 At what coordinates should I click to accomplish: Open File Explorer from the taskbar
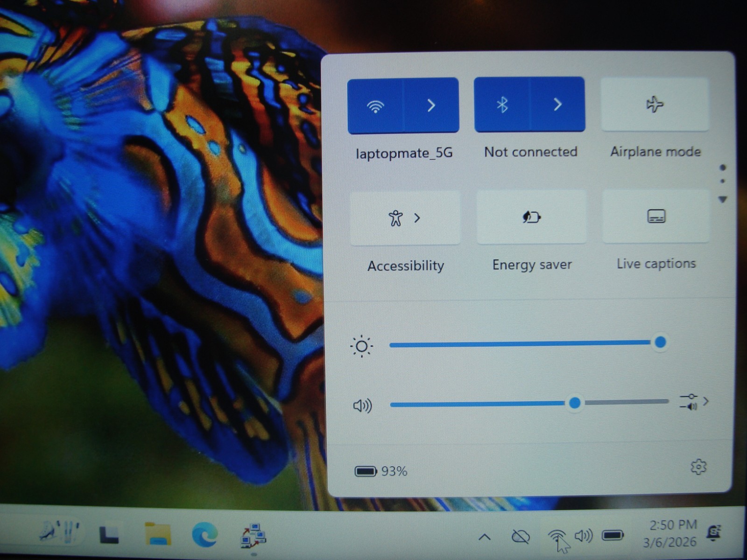158,534
